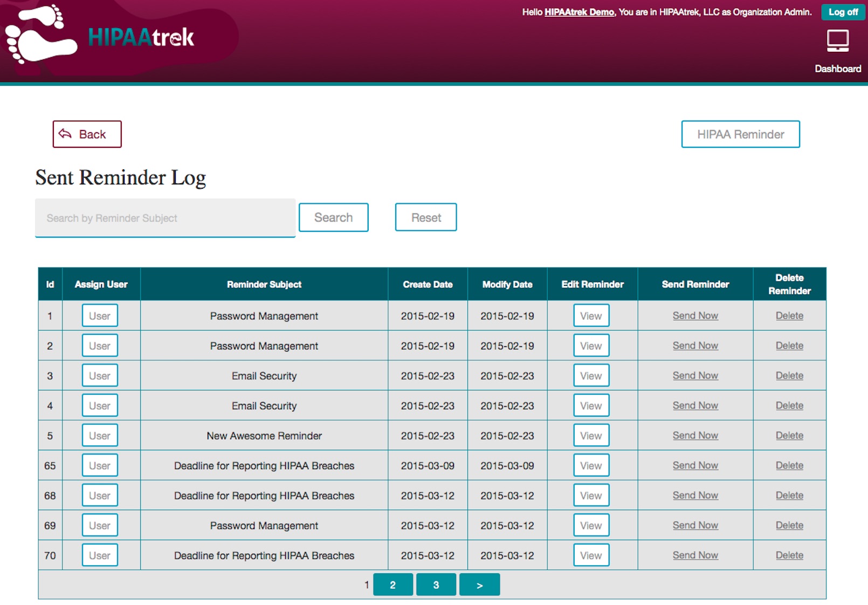This screenshot has height=605, width=868.
Task: Click the Search by Reminder Subject field
Action: click(x=165, y=218)
